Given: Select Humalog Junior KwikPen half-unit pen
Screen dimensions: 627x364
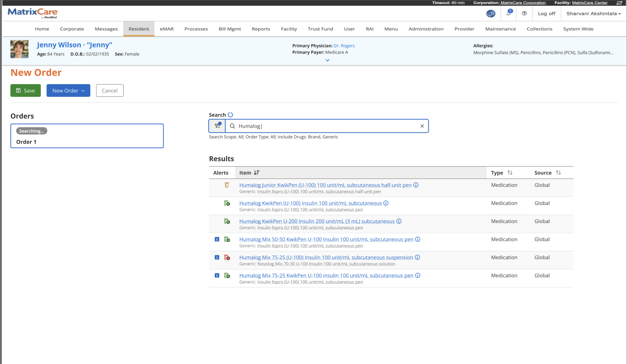Looking at the screenshot, I should click(x=325, y=185).
